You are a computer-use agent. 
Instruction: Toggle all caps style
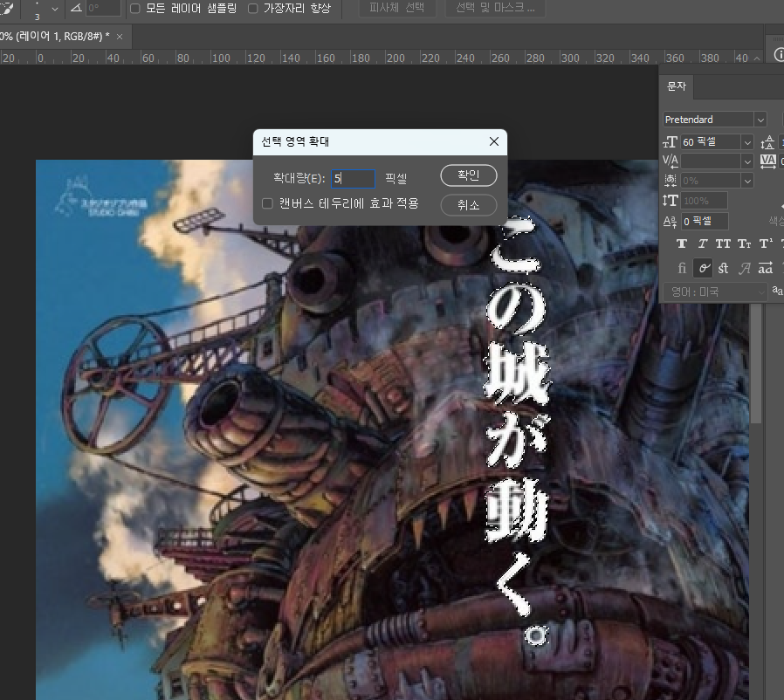723,244
